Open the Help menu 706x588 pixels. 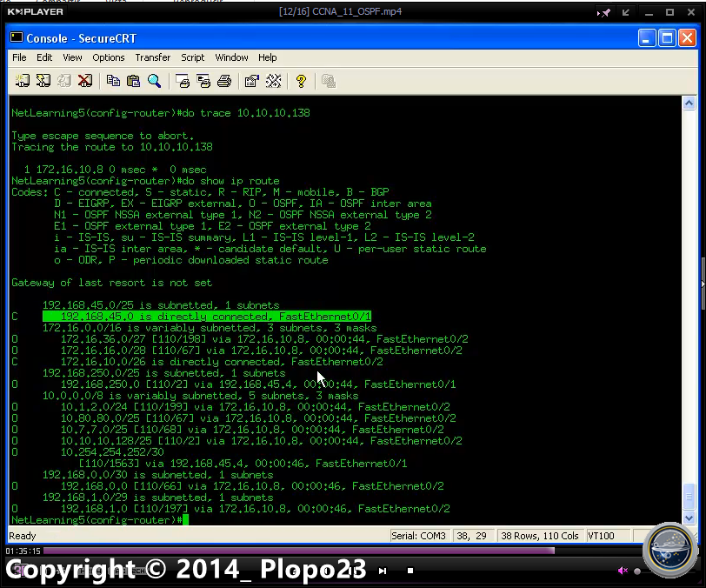pyautogui.click(x=268, y=57)
